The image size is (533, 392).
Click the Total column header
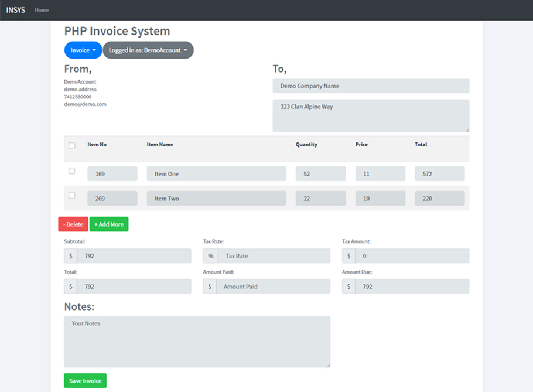coord(421,145)
